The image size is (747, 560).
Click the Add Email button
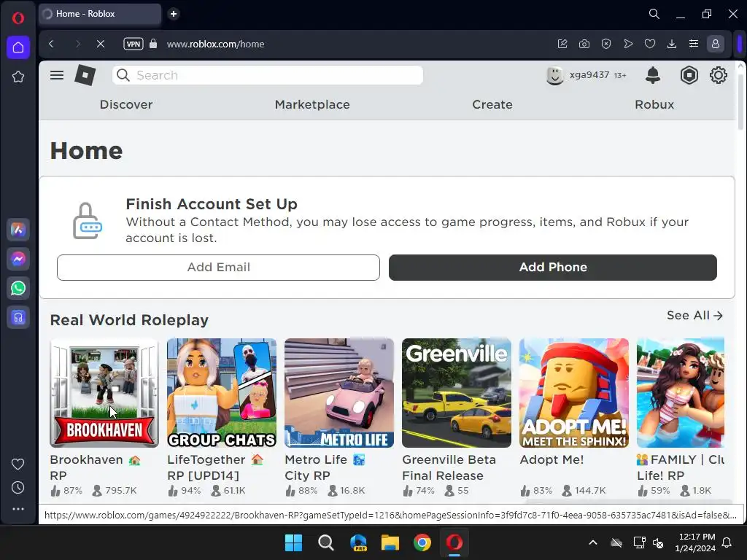coord(218,267)
